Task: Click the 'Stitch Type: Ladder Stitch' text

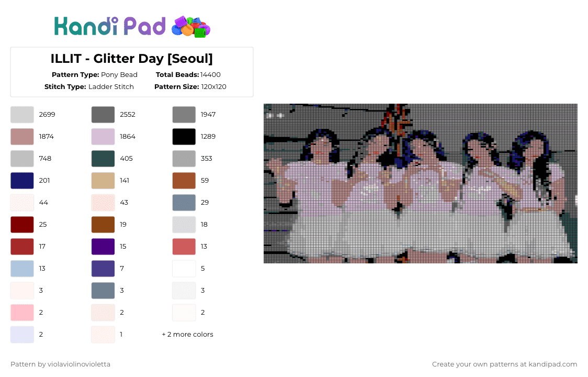Action: tap(89, 87)
